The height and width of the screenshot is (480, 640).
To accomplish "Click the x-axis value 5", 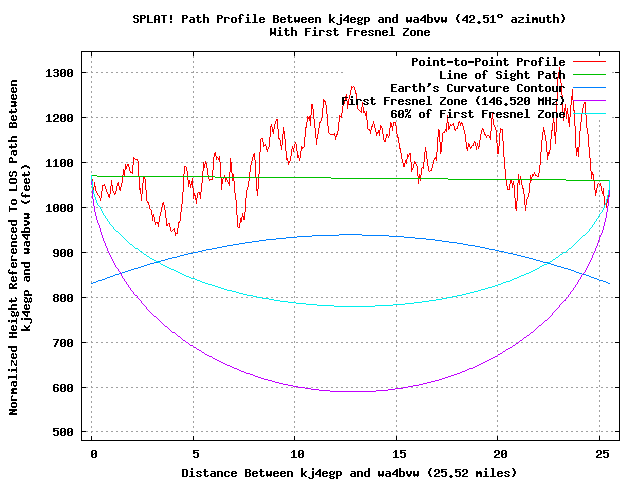I will click(x=196, y=454).
